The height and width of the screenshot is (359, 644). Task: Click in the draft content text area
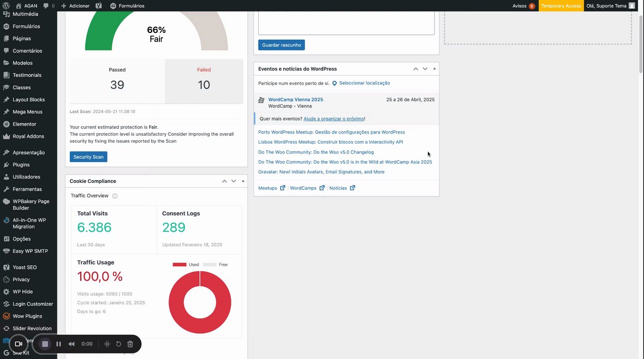coord(346,23)
